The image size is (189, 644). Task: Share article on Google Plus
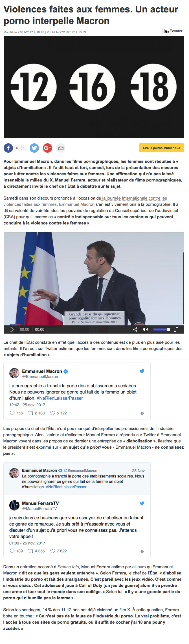coord(47,148)
